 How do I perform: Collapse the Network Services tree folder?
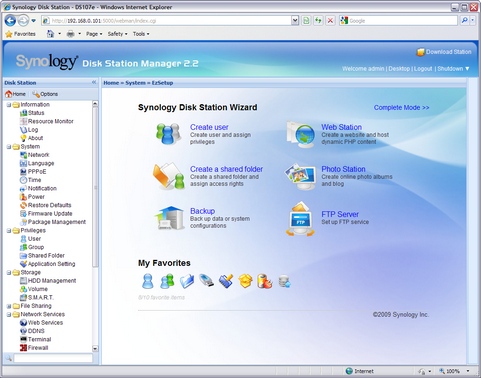(9, 315)
